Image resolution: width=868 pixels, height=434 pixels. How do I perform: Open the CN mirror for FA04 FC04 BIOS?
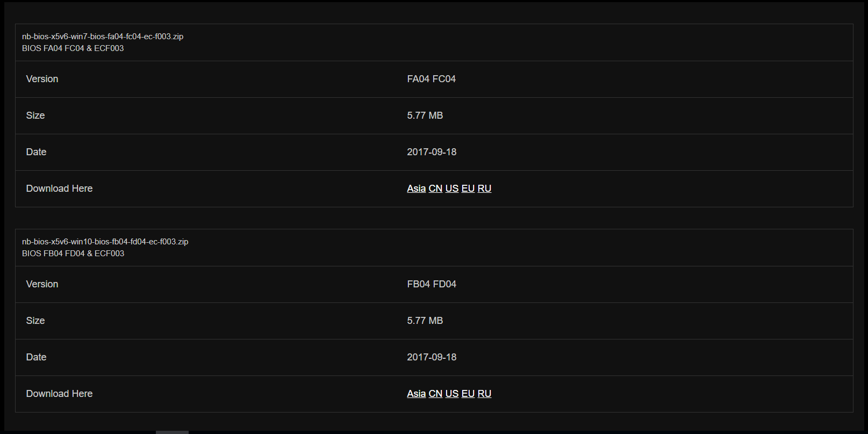(435, 189)
